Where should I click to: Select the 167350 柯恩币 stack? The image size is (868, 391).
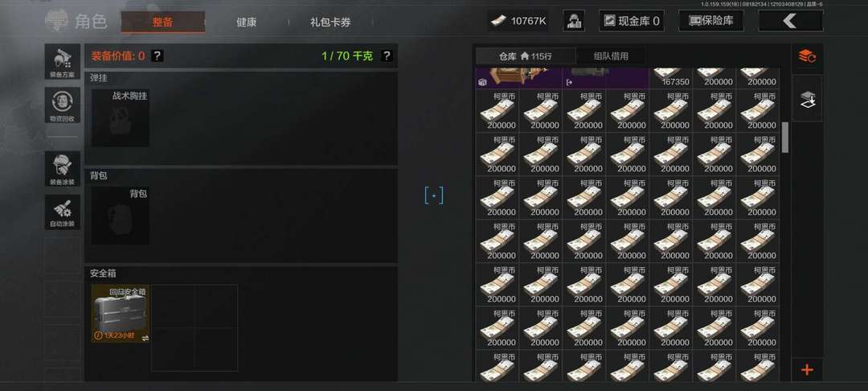[x=672, y=79]
